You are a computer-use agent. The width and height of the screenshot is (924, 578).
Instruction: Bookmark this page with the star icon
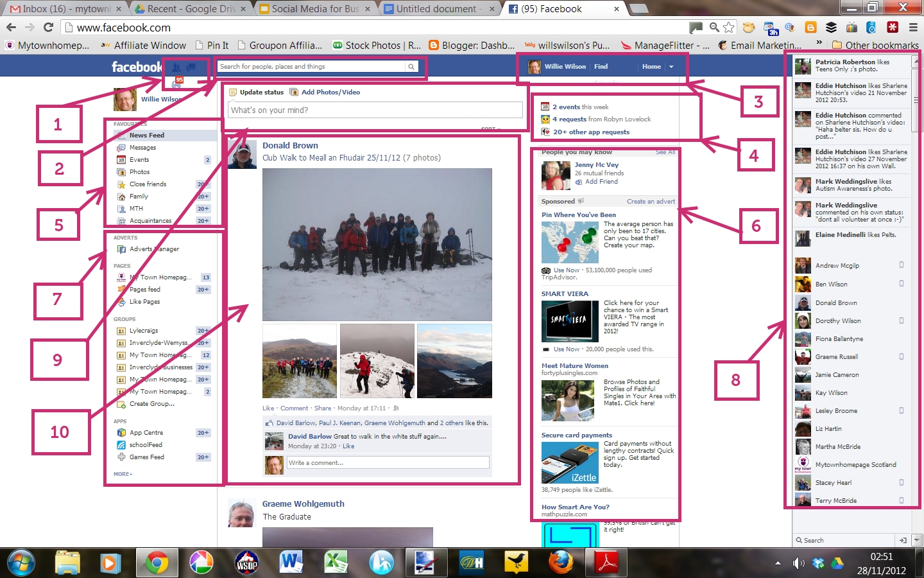pyautogui.click(x=729, y=28)
